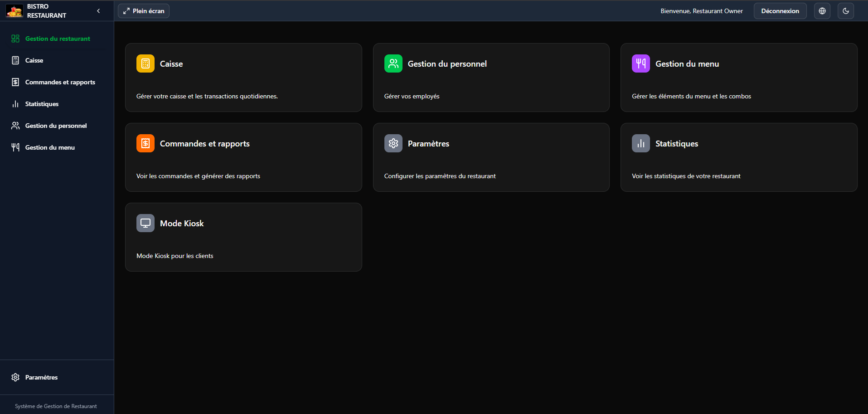Image resolution: width=868 pixels, height=414 pixels.
Task: Click the Déconnexion button
Action: pos(779,10)
